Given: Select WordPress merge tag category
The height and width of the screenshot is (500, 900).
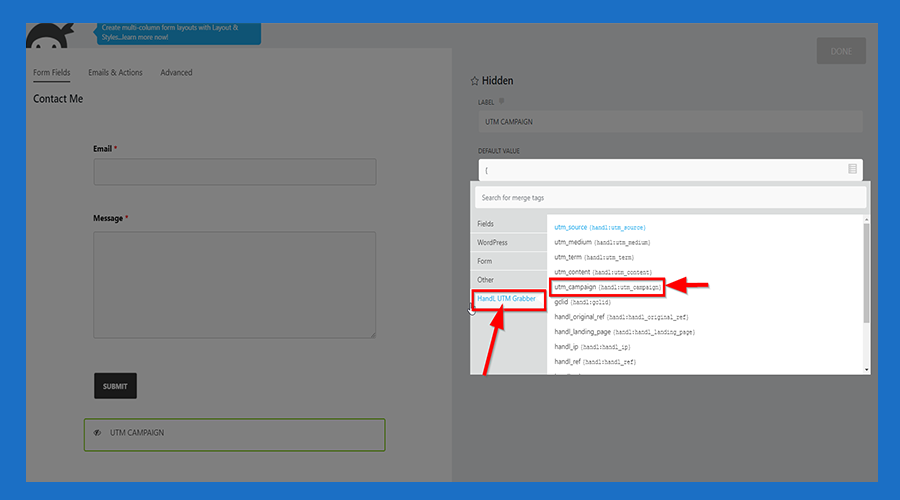Looking at the screenshot, I should pos(509,242).
